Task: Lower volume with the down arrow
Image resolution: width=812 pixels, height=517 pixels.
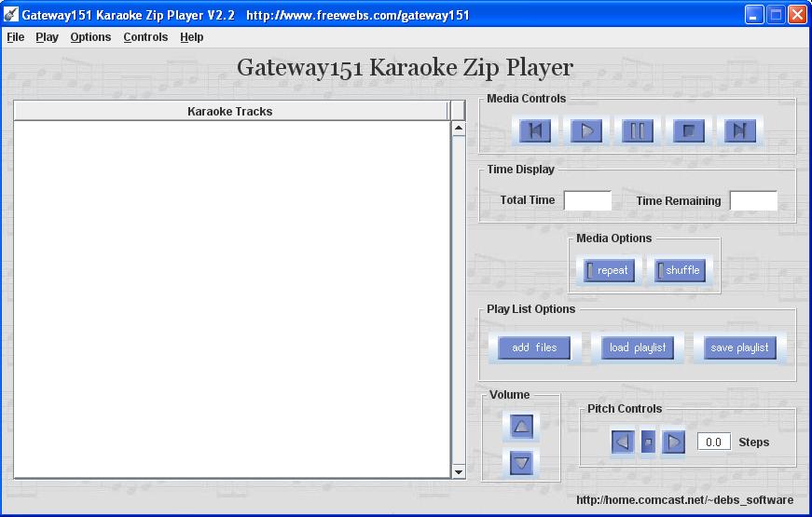Action: [521, 463]
